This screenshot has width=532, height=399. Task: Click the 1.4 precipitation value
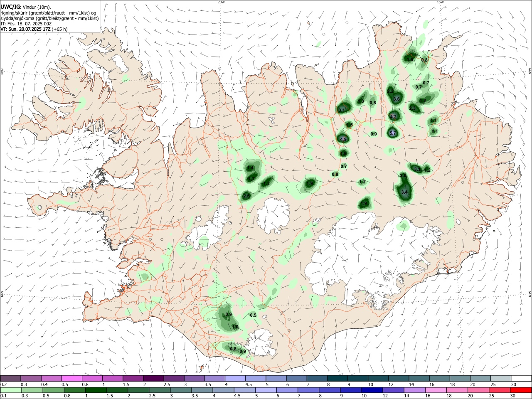click(250, 168)
